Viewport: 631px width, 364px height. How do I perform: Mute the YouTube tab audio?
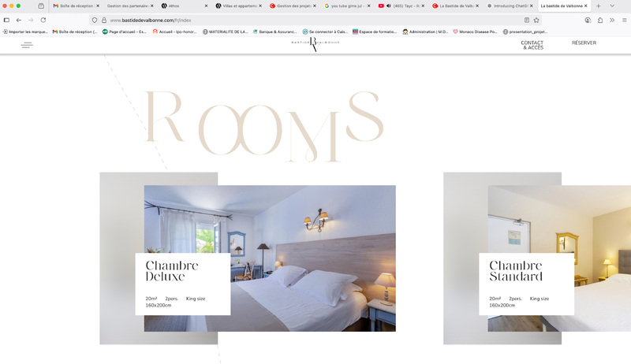[x=389, y=6]
